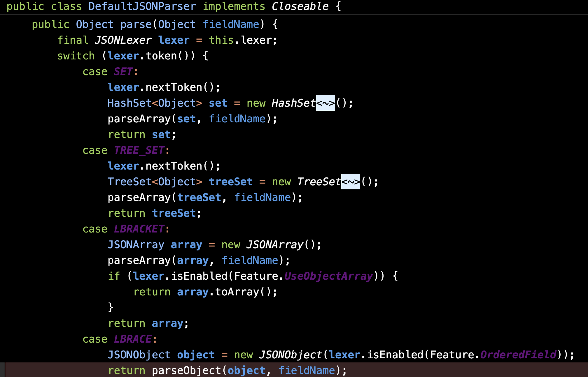Click TreeSet<Object> declared type
The image size is (588, 377).
(x=155, y=182)
